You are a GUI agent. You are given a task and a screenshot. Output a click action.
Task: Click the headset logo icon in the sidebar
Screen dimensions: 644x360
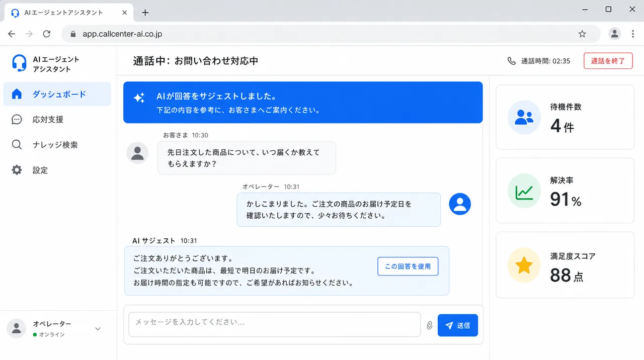(19, 63)
